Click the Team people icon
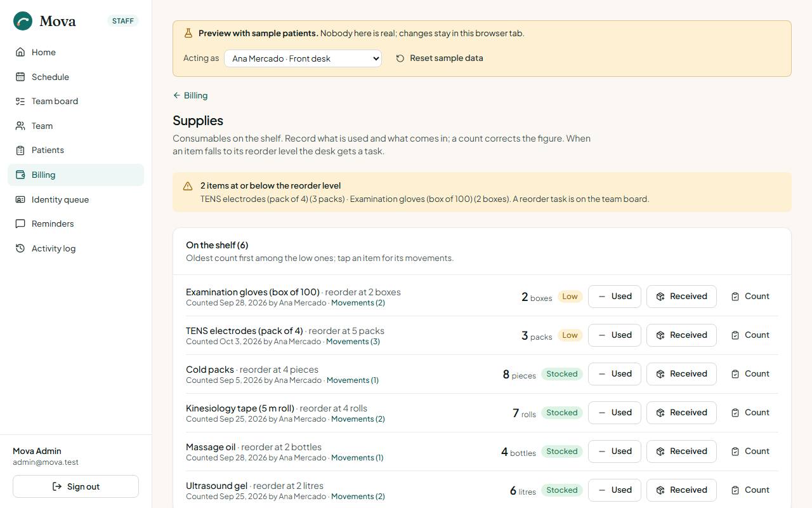812x508 pixels. pos(20,126)
